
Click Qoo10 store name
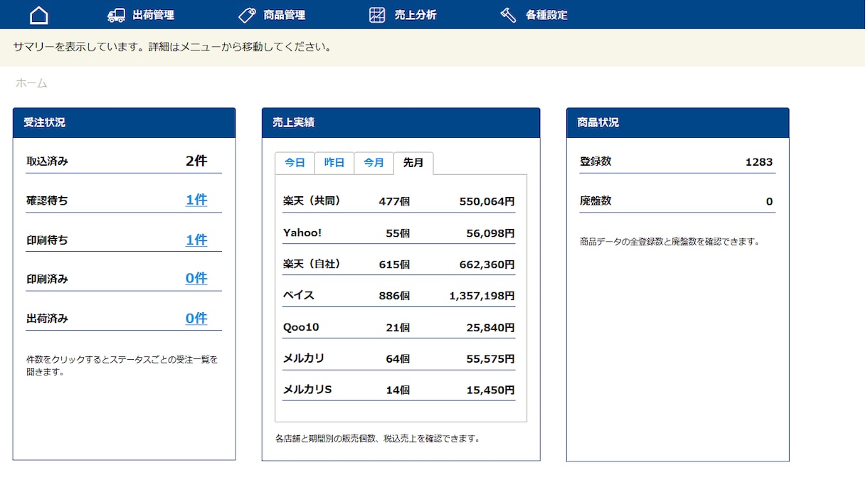301,327
